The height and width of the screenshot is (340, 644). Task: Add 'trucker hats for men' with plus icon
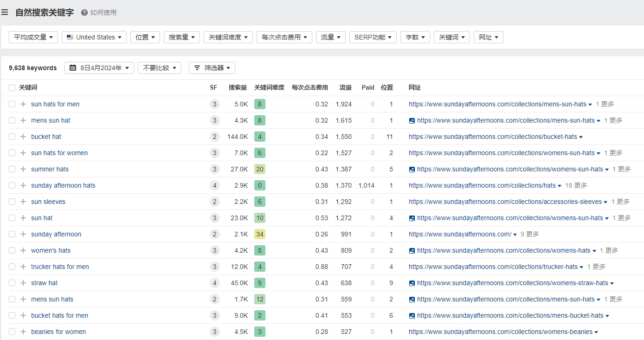23,267
